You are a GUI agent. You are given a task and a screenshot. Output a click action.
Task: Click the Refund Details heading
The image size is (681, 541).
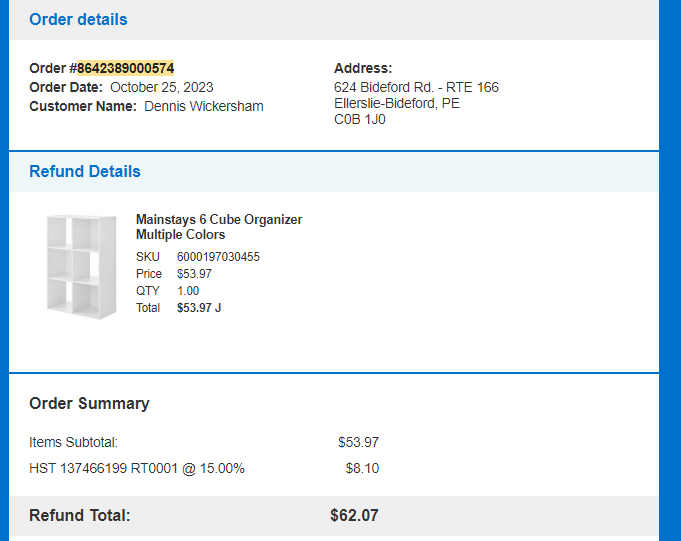(x=85, y=172)
